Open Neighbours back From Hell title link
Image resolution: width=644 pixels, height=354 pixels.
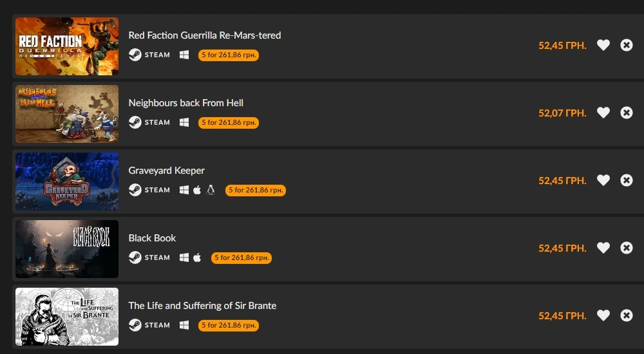[185, 103]
